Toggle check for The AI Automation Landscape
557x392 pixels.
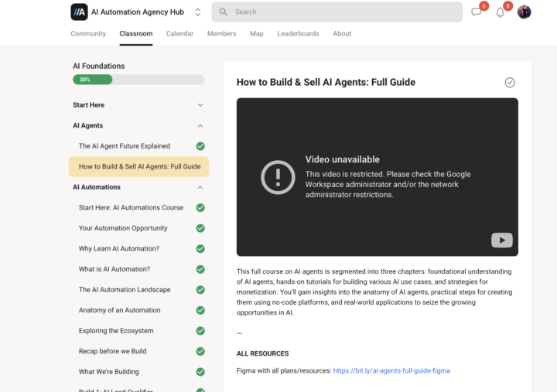[200, 290]
